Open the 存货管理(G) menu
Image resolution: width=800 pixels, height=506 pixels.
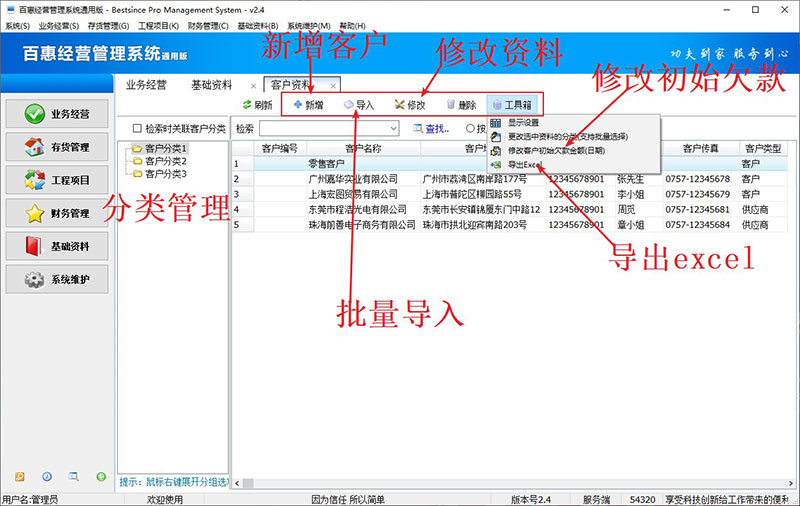click(x=108, y=26)
